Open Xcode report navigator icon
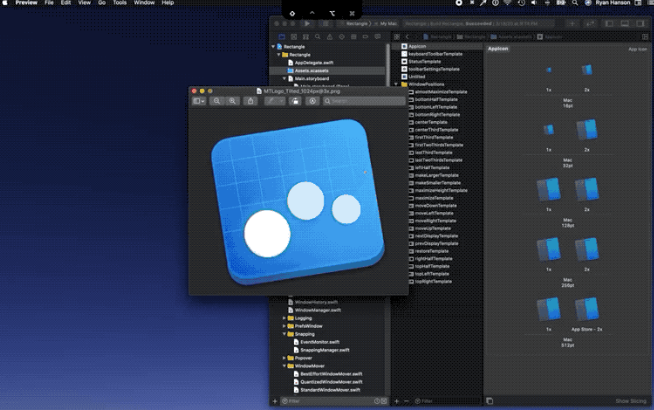This screenshot has width=654, height=410. coord(377,37)
